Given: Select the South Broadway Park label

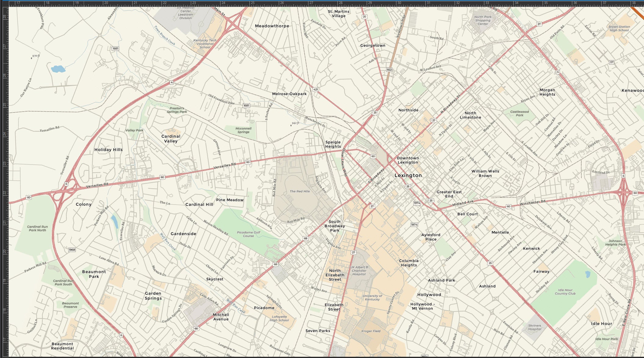Looking at the screenshot, I should tap(335, 226).
